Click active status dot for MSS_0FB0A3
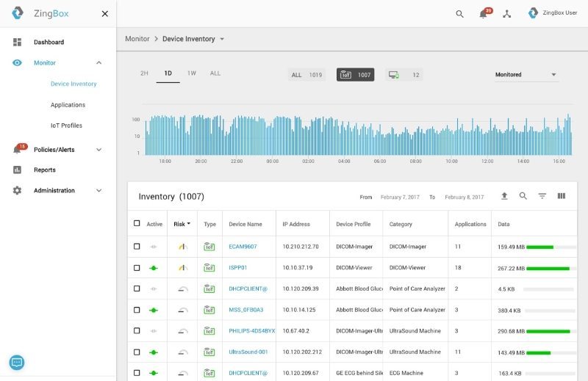This screenshot has width=588, height=381. point(154,311)
